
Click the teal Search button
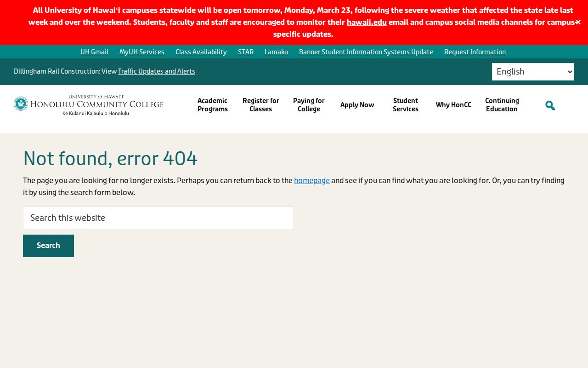point(48,246)
